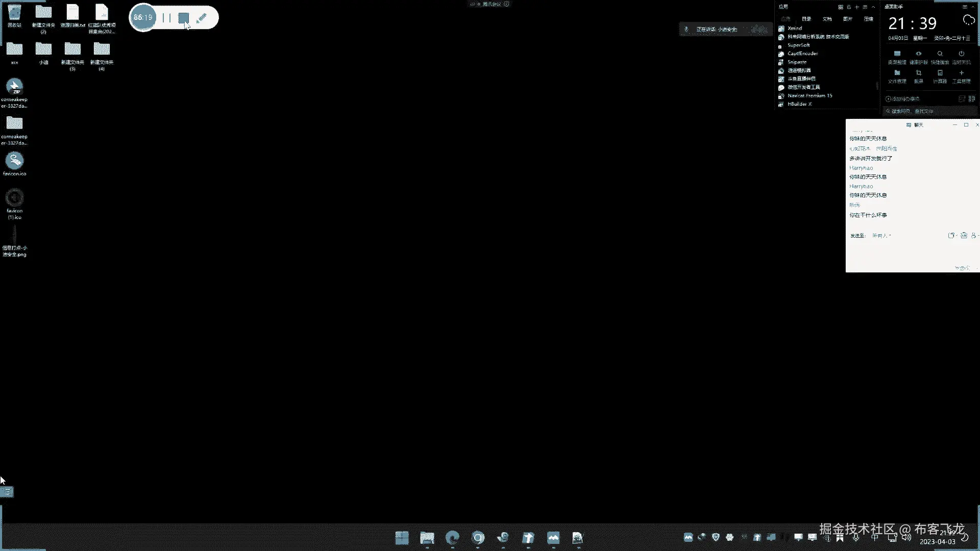Viewport: 980px width, 551px height.
Task: Collapse the 应用 panel with chevron
Action: [873, 7]
